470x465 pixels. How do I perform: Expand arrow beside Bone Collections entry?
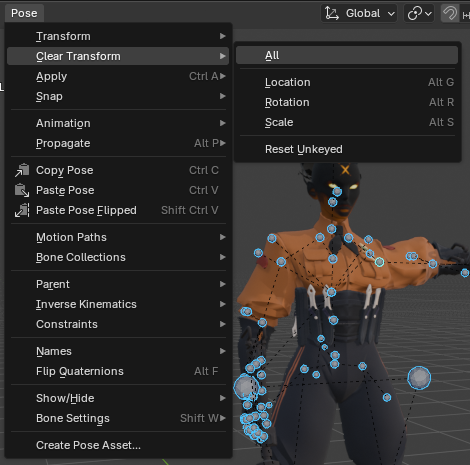coord(223,257)
